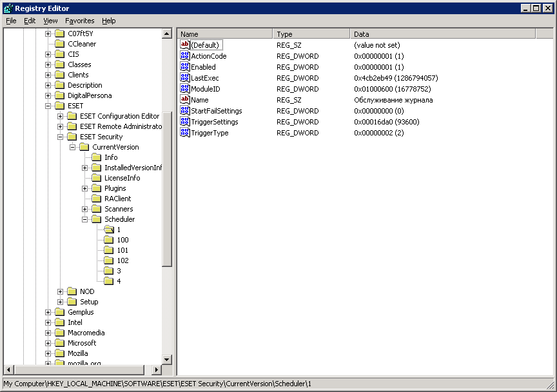This screenshot has width=557, height=392.
Task: Open the View menu
Action: pyautogui.click(x=50, y=21)
